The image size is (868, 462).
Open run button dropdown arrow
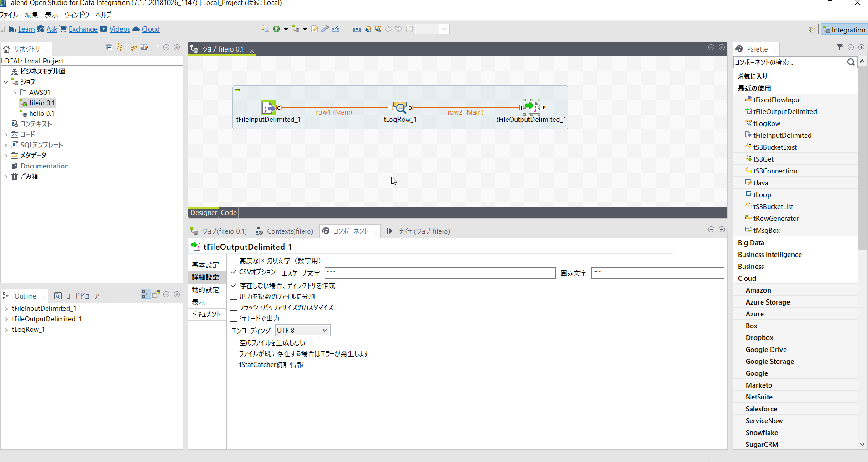(286, 29)
